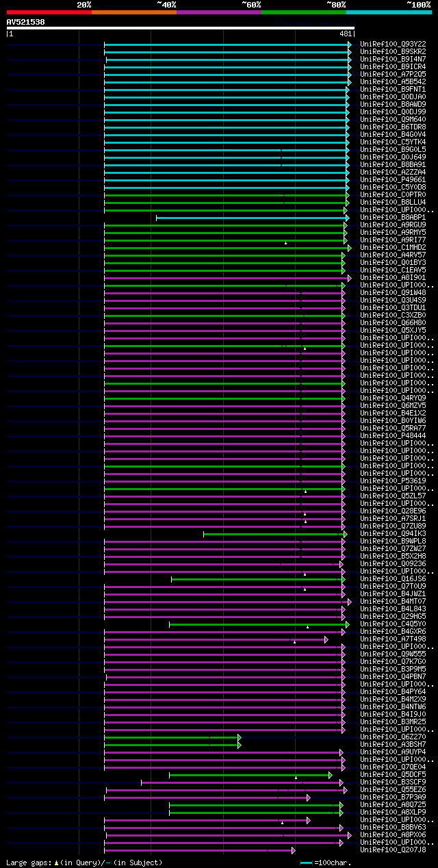This screenshot has height=868, width=438.
Task: Open hit UniRef100_A5B542
Action: click(x=393, y=81)
